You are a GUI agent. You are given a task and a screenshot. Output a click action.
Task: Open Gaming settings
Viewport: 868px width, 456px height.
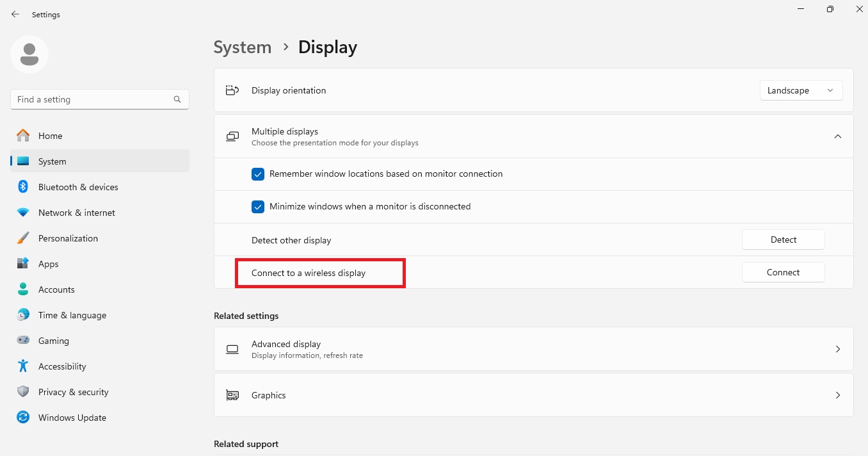pyautogui.click(x=100, y=341)
